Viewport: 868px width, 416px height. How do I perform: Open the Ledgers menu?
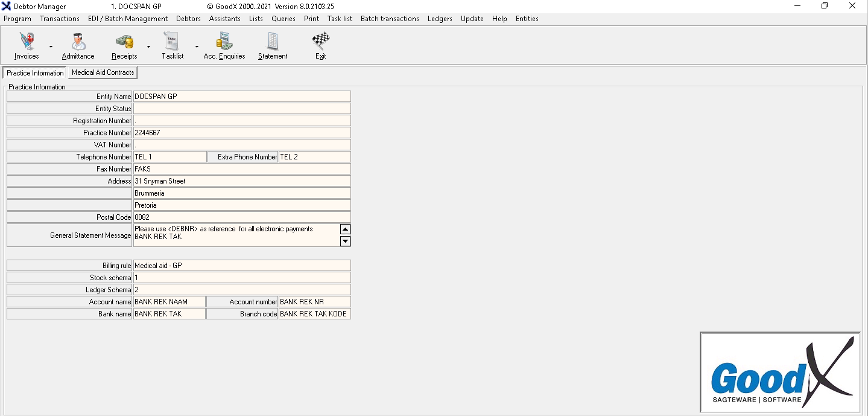(x=440, y=19)
